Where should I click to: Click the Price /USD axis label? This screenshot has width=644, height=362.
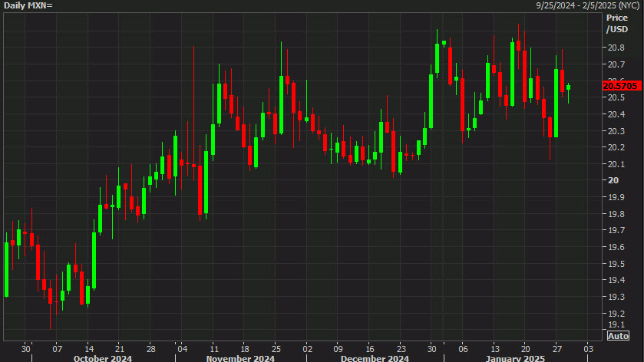point(617,24)
